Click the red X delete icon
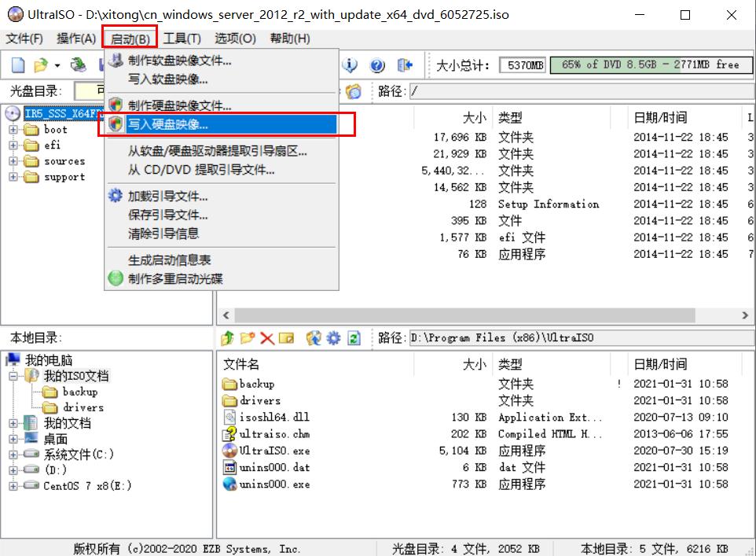This screenshot has width=756, height=556. tap(266, 337)
